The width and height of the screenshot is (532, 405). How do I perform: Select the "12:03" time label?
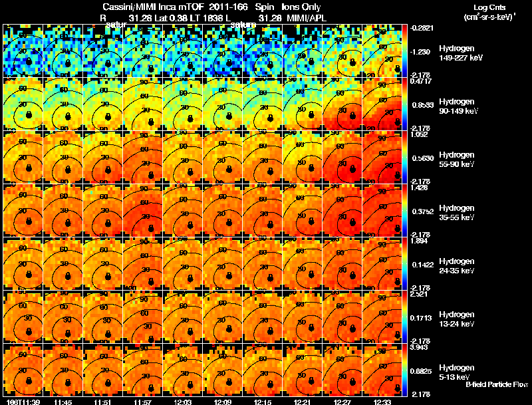(183, 402)
